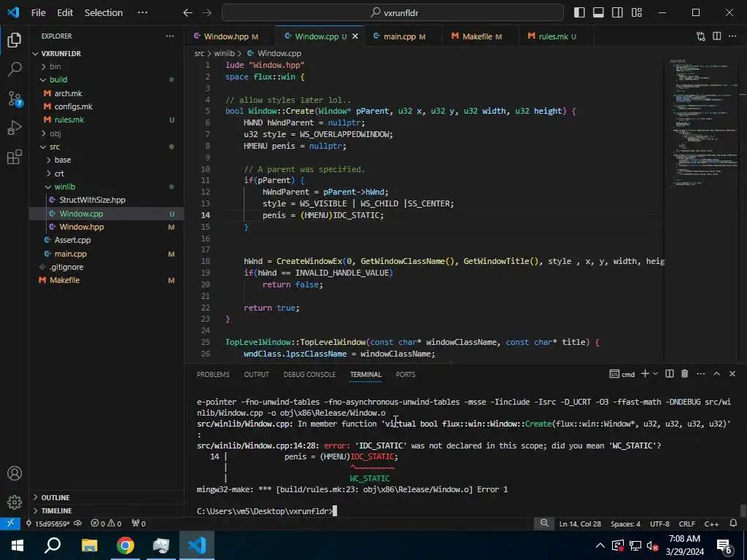
Task: Go back with the left arrow
Action: 187,13
